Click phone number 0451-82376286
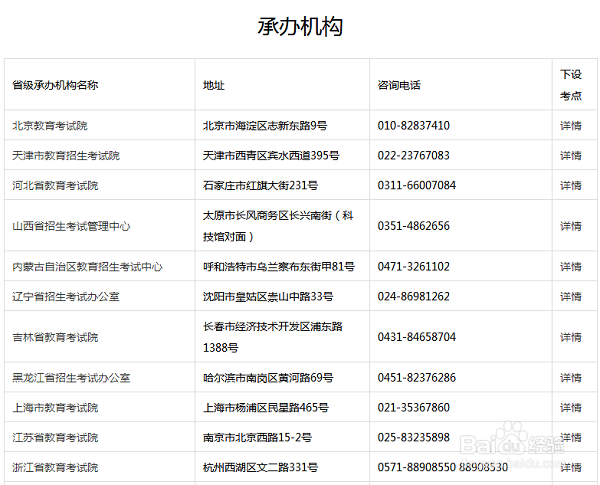 point(416,377)
